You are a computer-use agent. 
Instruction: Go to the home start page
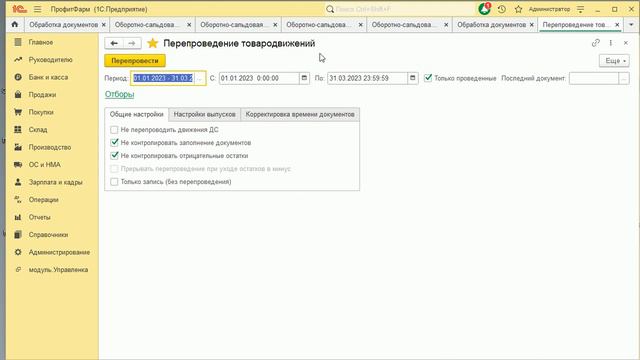[x=15, y=24]
